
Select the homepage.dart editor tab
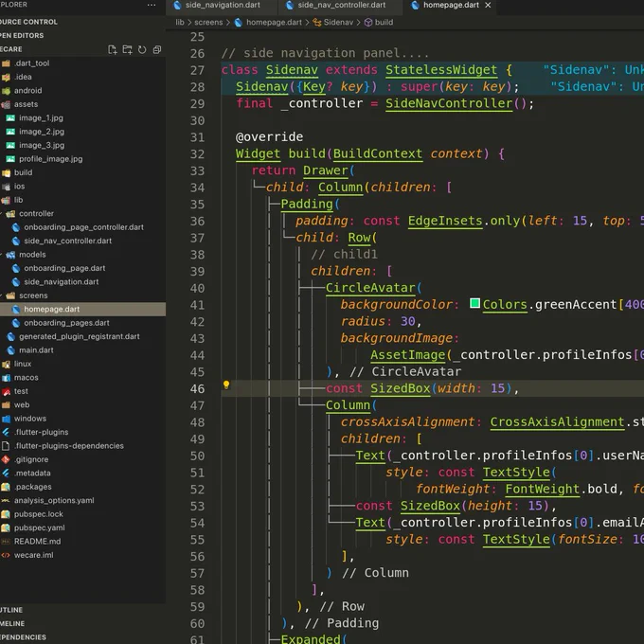[x=451, y=5]
